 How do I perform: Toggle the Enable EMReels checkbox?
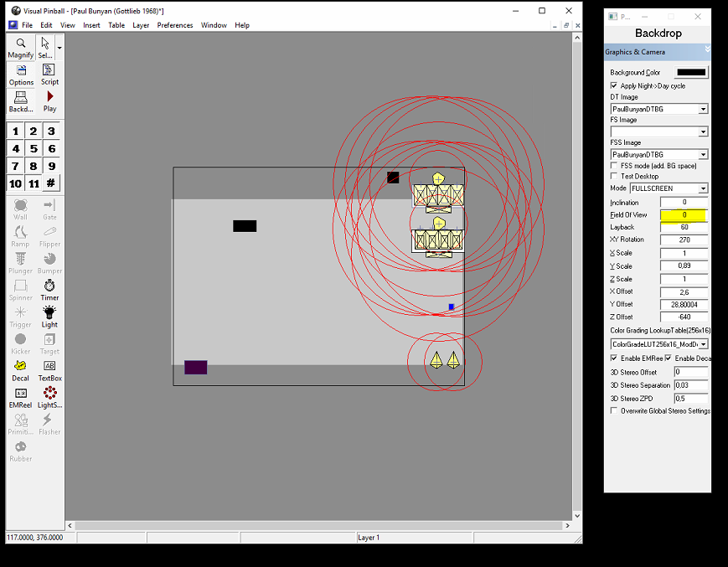click(614, 358)
